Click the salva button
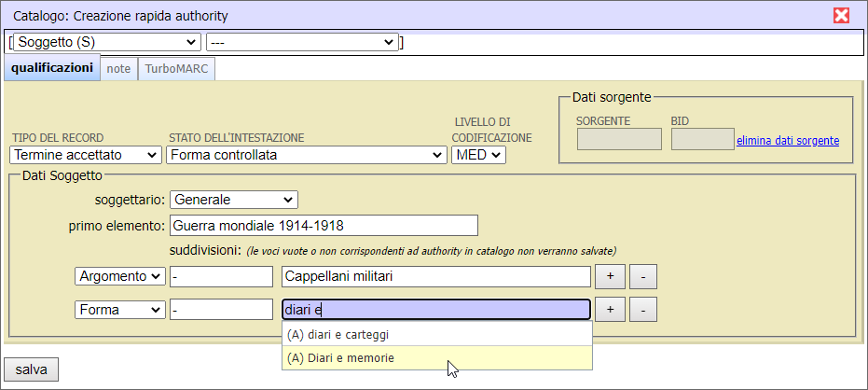This screenshot has width=868, height=390. point(31,369)
